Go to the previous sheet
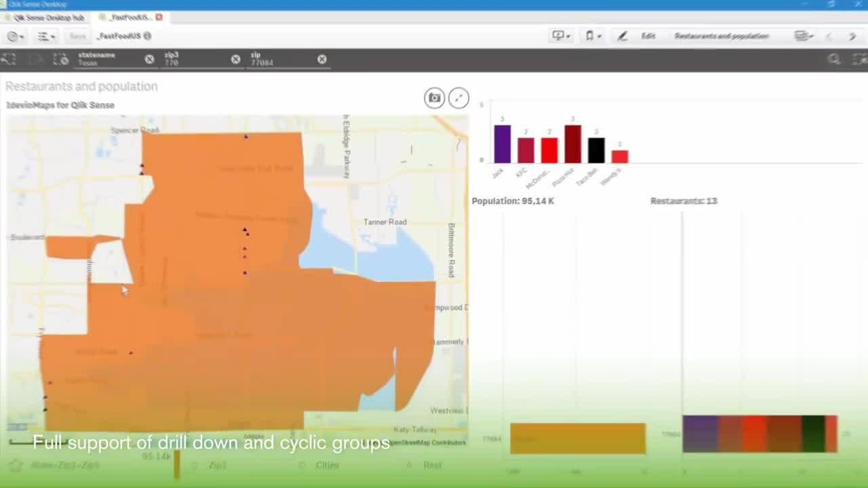 (829, 36)
